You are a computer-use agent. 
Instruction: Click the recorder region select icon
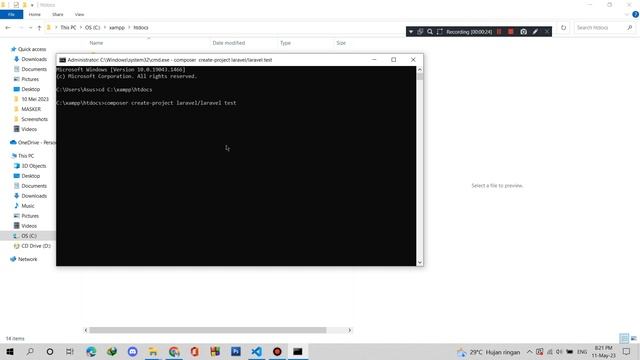[440, 32]
